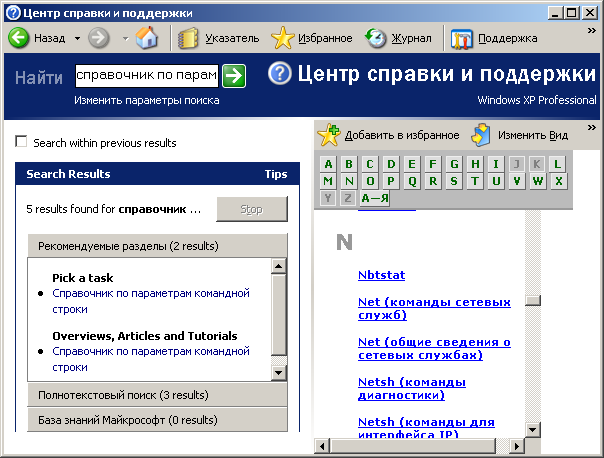Image resolution: width=604 pixels, height=458 pixels.
Task: Jump to letter U in index
Action: coord(496,181)
